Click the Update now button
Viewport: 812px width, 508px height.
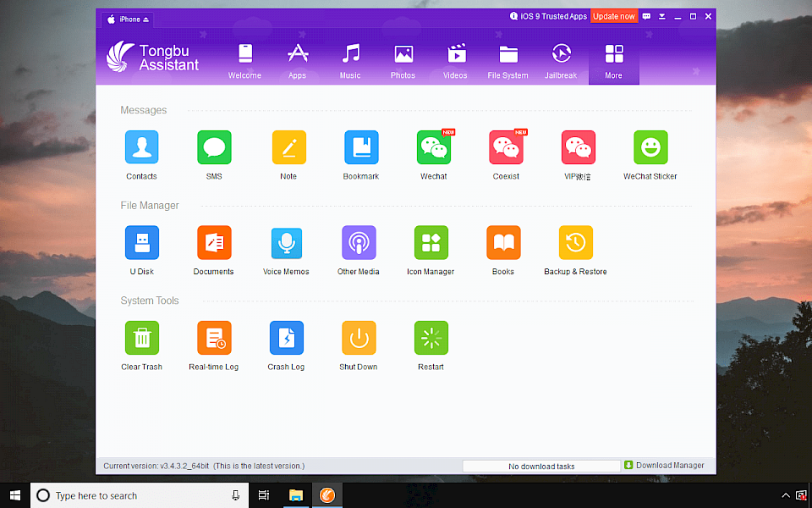[x=614, y=17]
